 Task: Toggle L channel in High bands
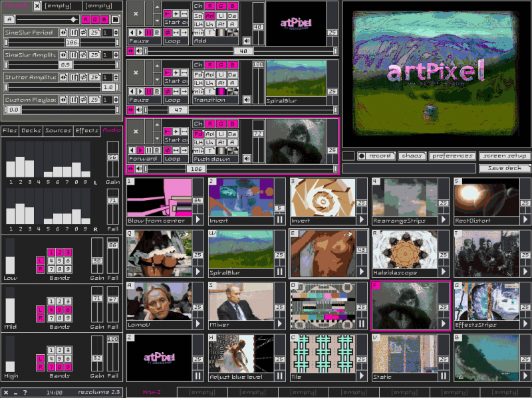click(41, 358)
